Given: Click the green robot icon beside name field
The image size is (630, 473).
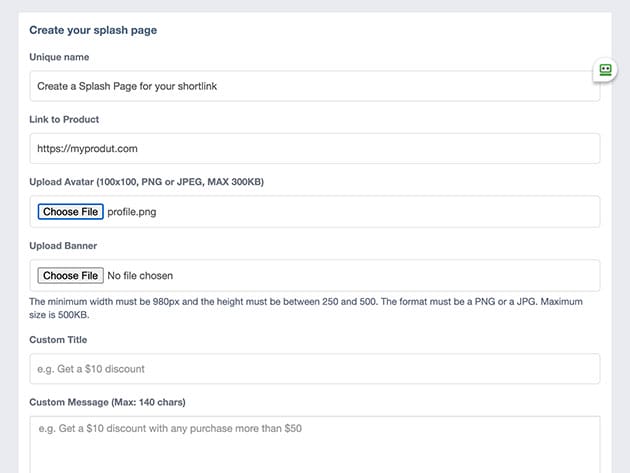Looking at the screenshot, I should pyautogui.click(x=605, y=70).
